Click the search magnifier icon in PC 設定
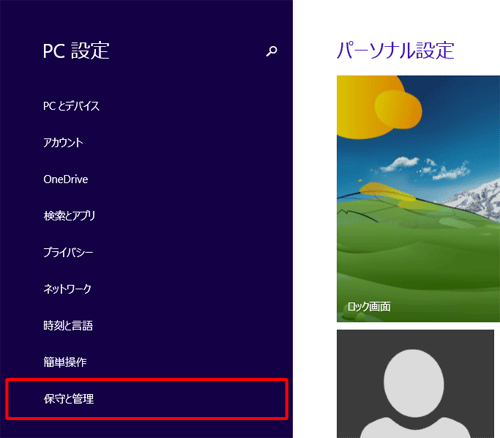This screenshot has height=438, width=500. (272, 51)
